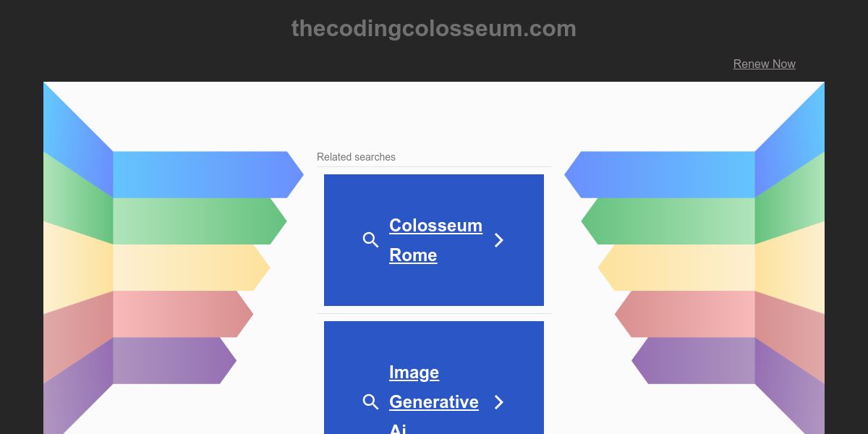Image resolution: width=868 pixels, height=434 pixels.
Task: Click the chevron arrow next to Colosseum Rome
Action: [x=498, y=240]
